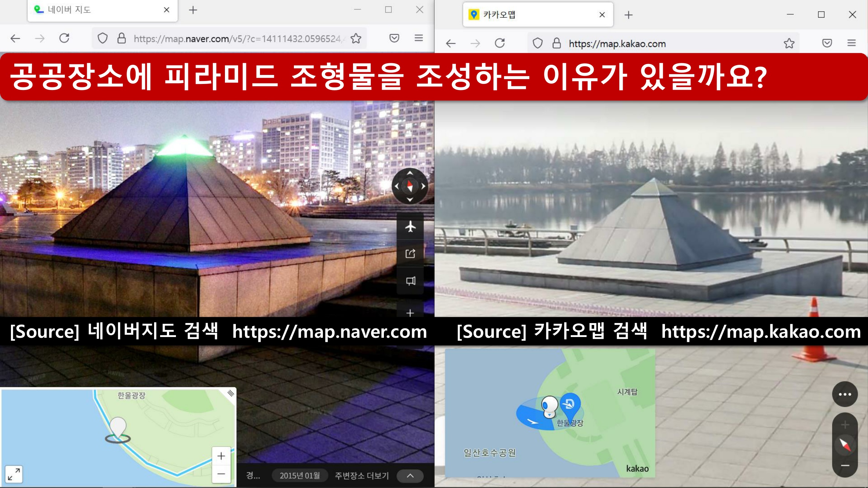Bookmark the Kakao map page

pos(789,43)
